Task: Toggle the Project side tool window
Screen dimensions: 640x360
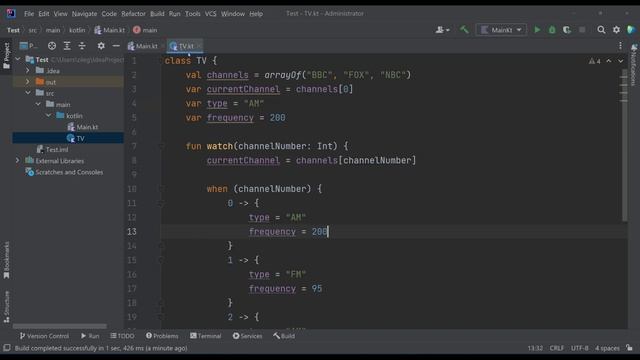Action: [x=6, y=55]
